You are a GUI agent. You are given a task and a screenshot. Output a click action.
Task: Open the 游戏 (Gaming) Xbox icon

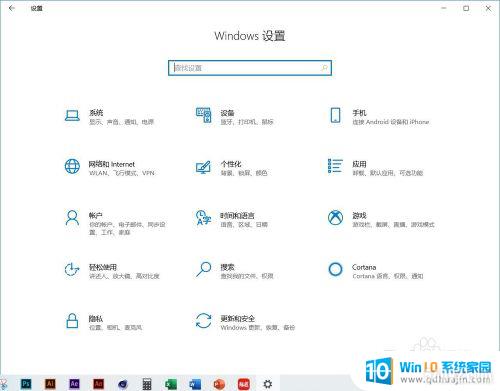(x=335, y=218)
